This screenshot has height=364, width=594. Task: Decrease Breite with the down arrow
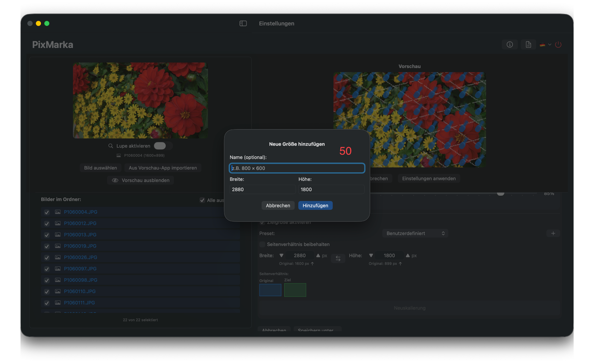point(281,255)
